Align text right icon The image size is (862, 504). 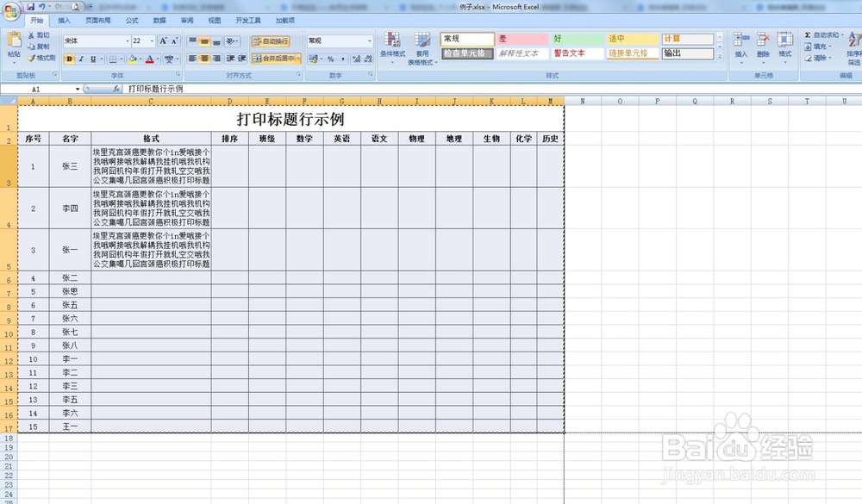tap(216, 59)
